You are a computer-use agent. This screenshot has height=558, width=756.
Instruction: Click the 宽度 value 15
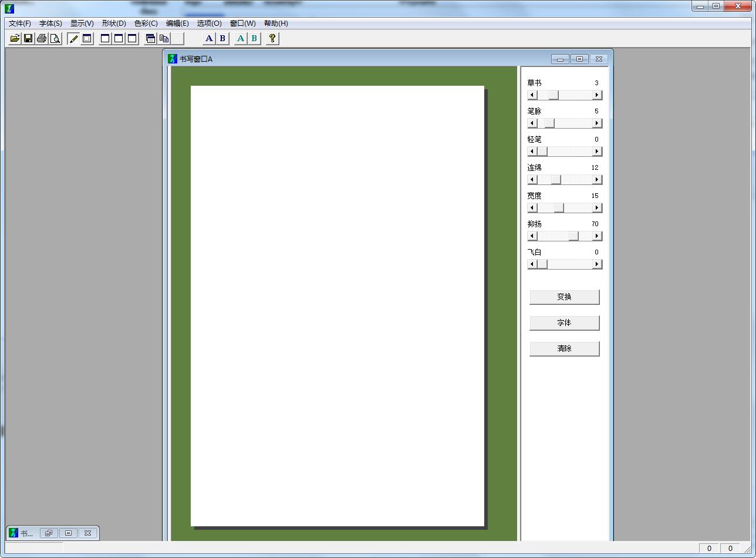pyautogui.click(x=595, y=196)
